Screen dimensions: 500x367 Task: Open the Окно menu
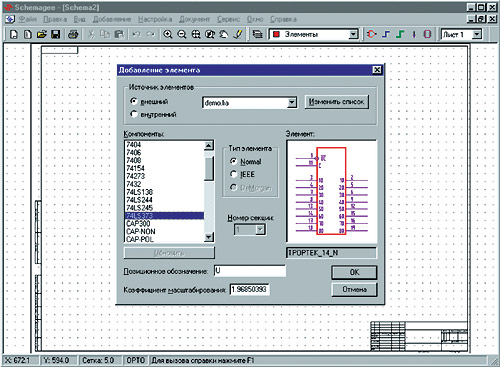point(255,19)
